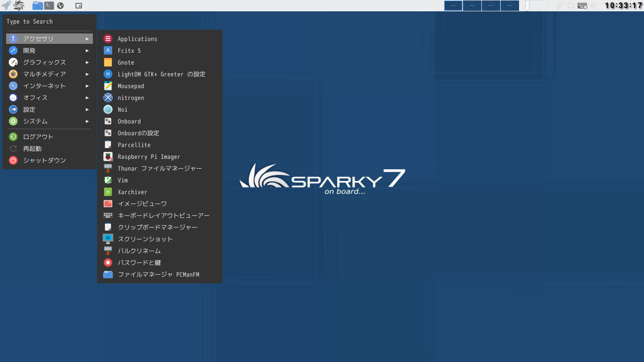Expand the システム category
The width and height of the screenshot is (644, 362).
tap(50, 121)
